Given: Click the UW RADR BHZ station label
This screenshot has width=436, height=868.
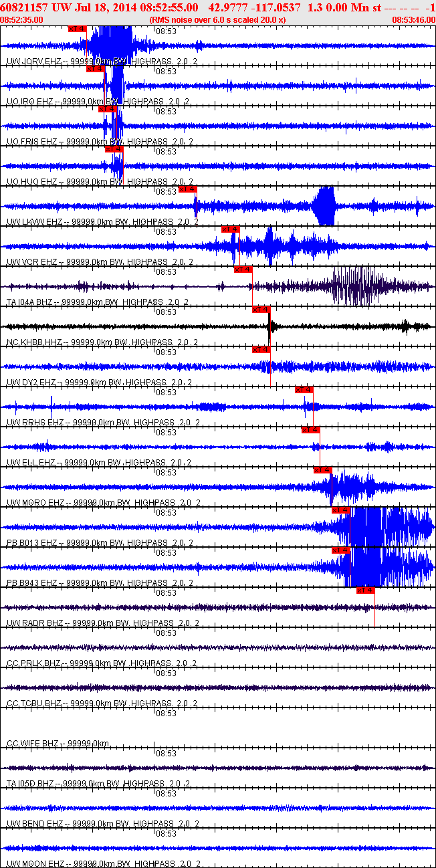Looking at the screenshot, I should pyautogui.click(x=102, y=623).
